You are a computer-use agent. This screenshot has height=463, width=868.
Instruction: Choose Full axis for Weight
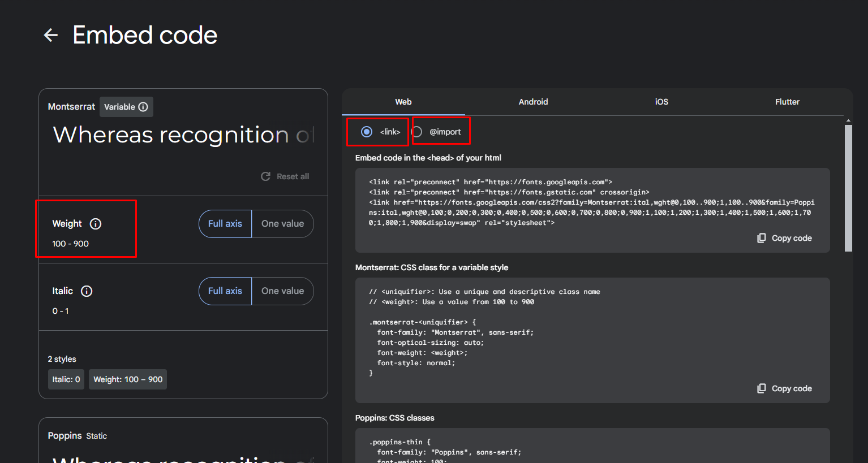[225, 224]
